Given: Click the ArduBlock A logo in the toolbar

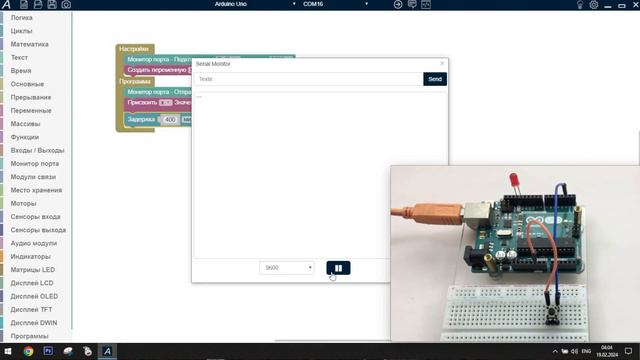Looking at the screenshot, I should [x=6, y=4].
